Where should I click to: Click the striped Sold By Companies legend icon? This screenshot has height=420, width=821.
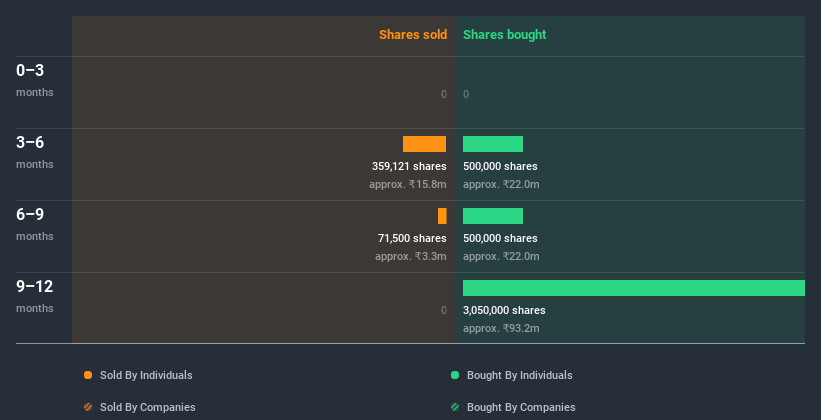click(x=88, y=407)
